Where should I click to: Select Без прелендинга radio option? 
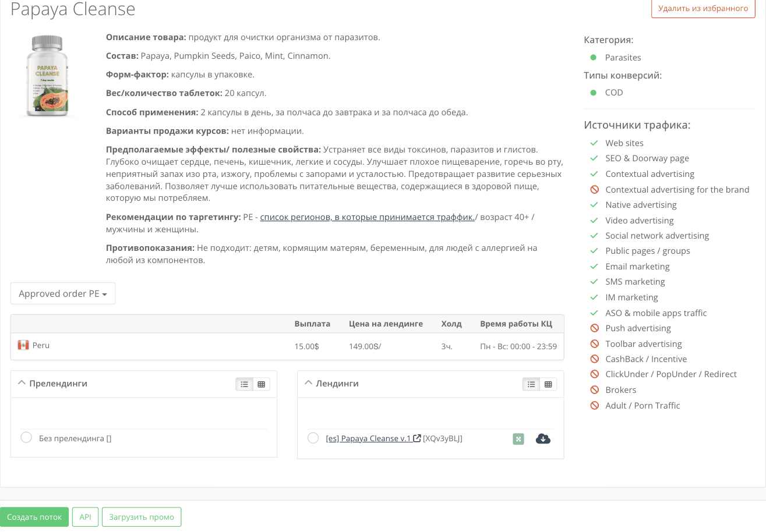(26, 438)
